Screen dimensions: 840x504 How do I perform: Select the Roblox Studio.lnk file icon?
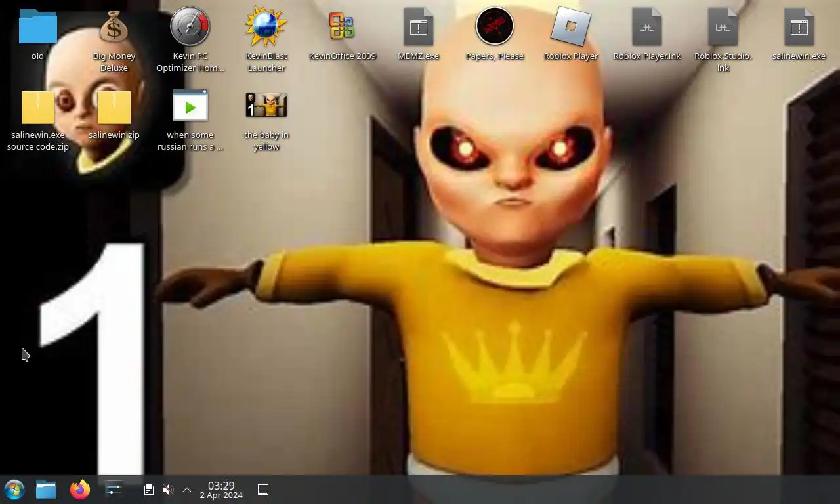(x=723, y=27)
